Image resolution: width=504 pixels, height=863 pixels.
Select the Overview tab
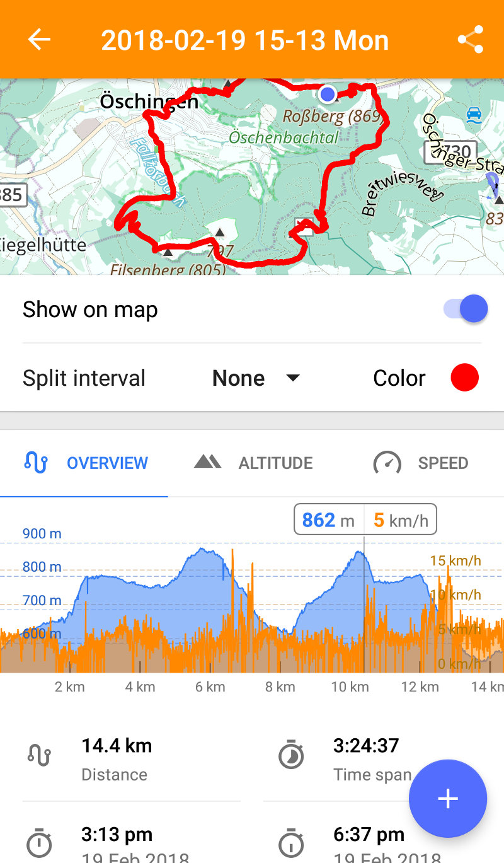click(x=86, y=463)
